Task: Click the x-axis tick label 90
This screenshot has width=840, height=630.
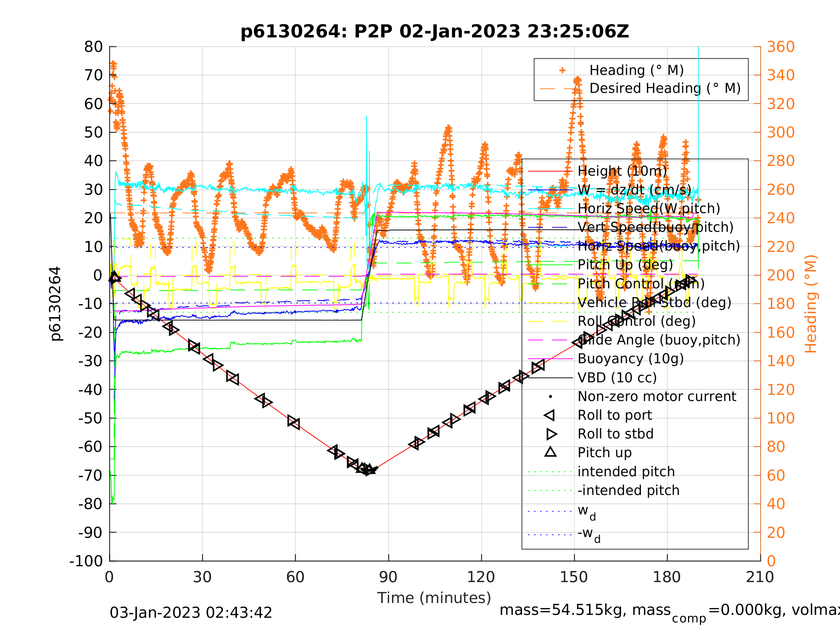Action: coord(388,577)
